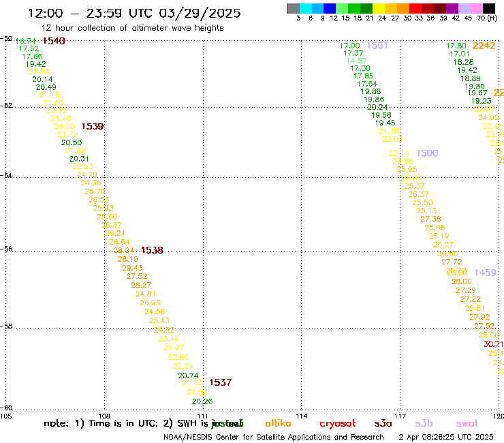This screenshot has width=504, height=443.
Task: Click the NOAA/NESDIS credit line
Action: point(274,438)
